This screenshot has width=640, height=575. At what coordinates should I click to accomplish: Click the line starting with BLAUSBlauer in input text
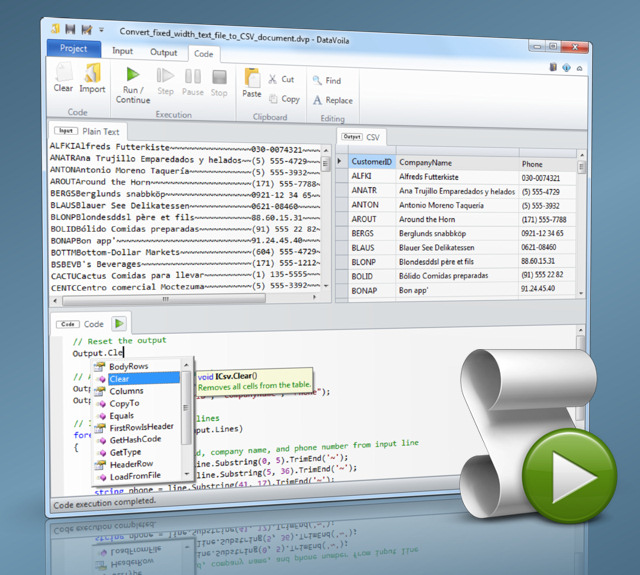[185, 205]
